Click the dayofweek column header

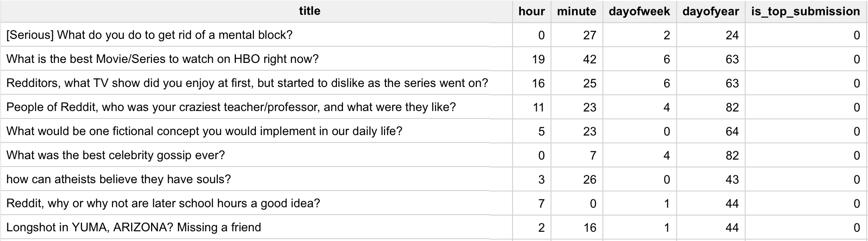click(x=639, y=12)
